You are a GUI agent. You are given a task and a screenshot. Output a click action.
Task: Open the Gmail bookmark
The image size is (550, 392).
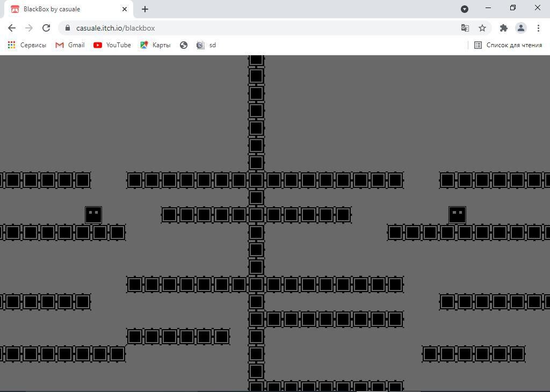70,45
